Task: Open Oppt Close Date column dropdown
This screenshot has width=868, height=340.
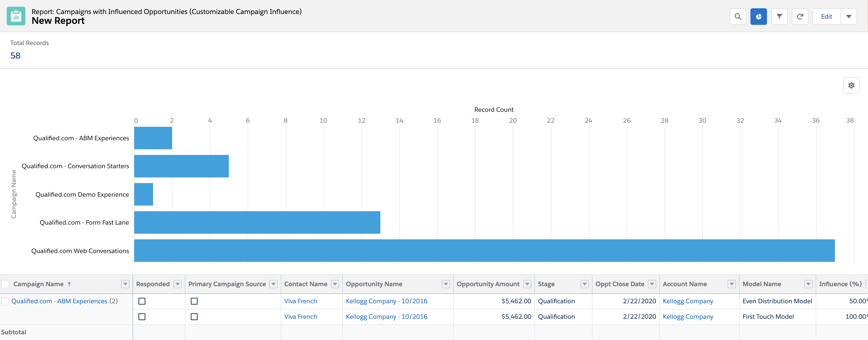Action: tap(652, 284)
